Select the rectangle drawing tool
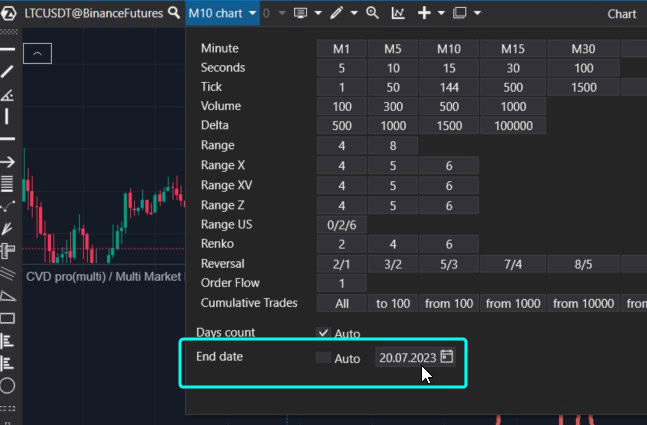Screen dimensions: 647x425 click(x=7, y=318)
